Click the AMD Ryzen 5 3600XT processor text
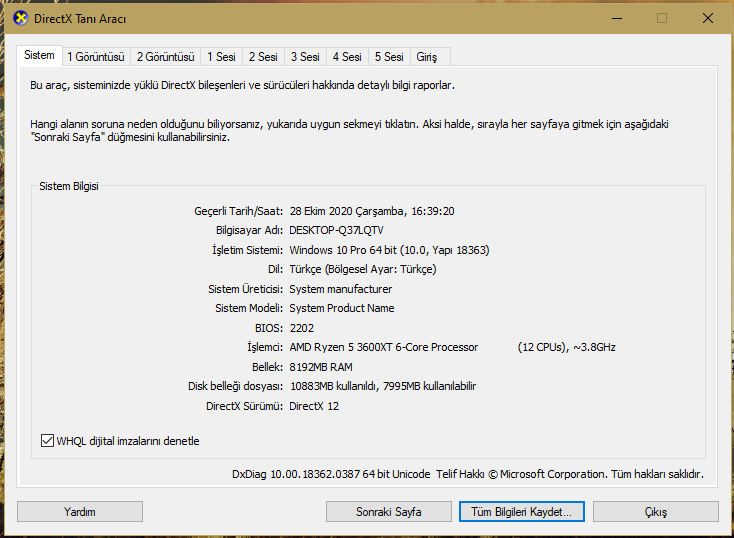The image size is (734, 538). coord(384,347)
